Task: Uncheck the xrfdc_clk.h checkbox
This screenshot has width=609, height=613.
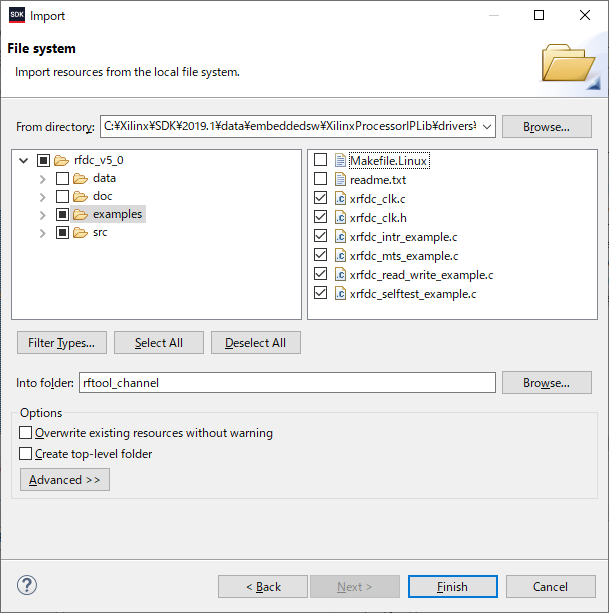Action: point(321,217)
